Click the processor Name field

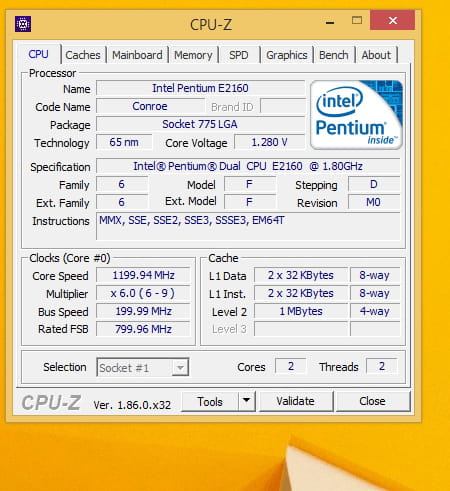(x=201, y=88)
